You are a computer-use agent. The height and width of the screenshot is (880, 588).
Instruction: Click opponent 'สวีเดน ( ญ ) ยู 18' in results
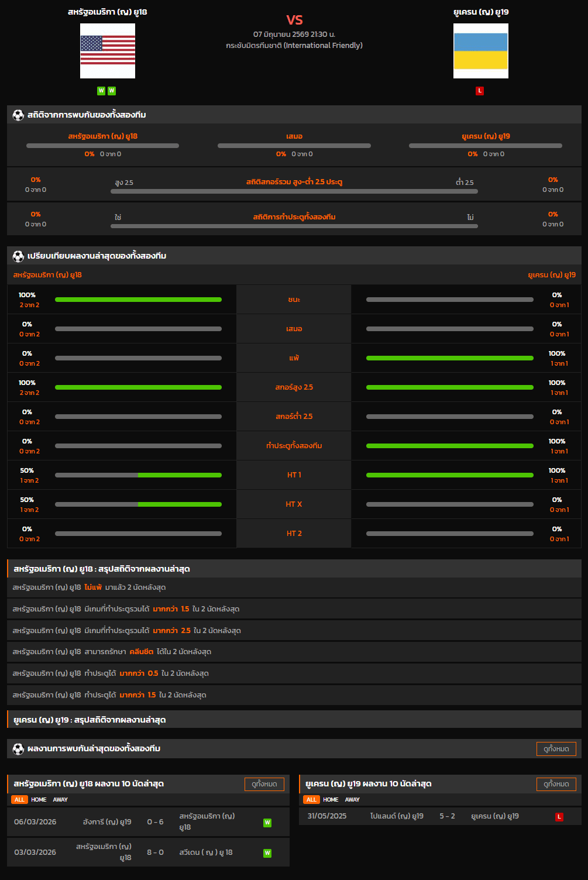coord(206,852)
